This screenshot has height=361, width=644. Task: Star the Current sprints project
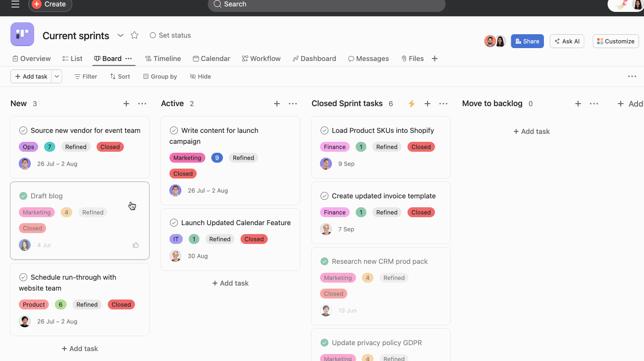(134, 35)
